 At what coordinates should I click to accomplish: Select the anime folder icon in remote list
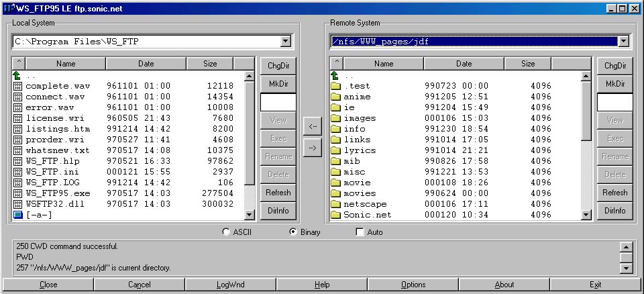(x=336, y=97)
